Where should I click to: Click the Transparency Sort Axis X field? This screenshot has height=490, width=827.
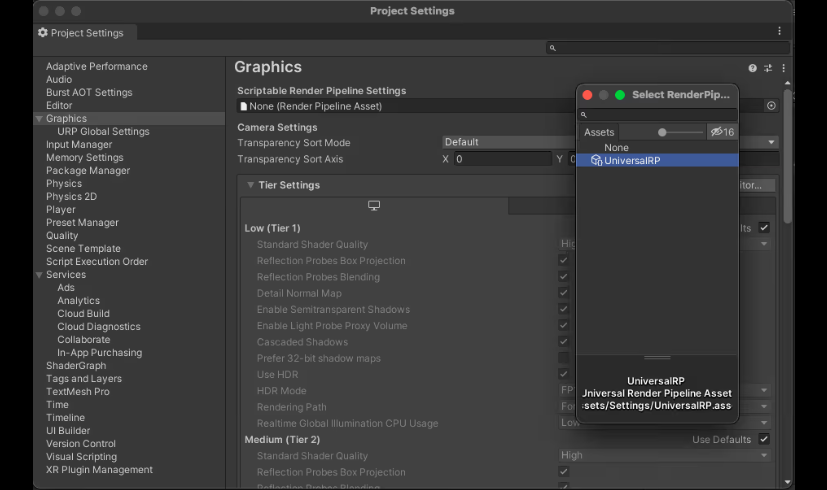(503, 159)
